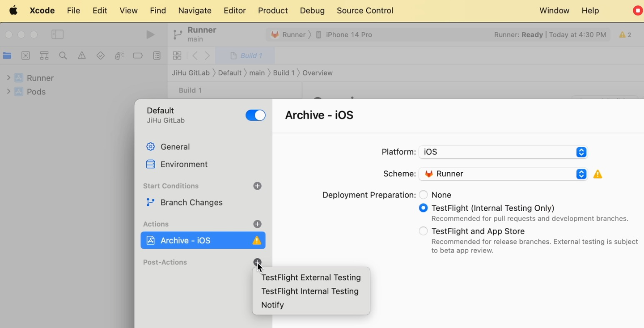Go back with the left chevron
Screen dimensions: 644x328
pos(195,55)
